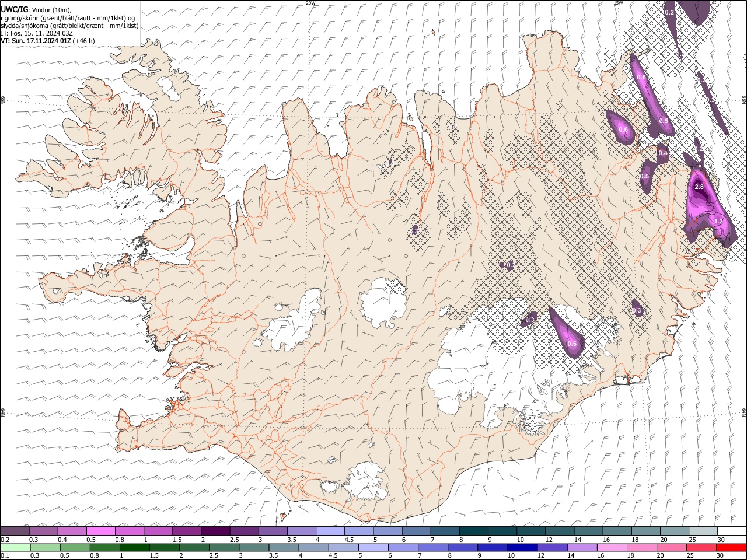This screenshot has width=747, height=560.
Task: Pick pale green swatch between 0.1 and 0.3, lower legend
Action: click(15, 547)
